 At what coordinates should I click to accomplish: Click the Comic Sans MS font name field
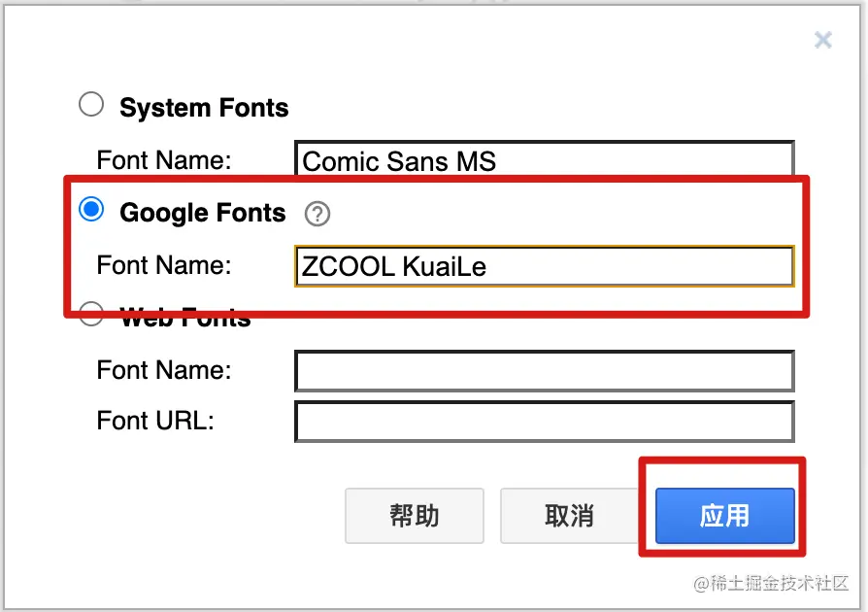tap(544, 157)
